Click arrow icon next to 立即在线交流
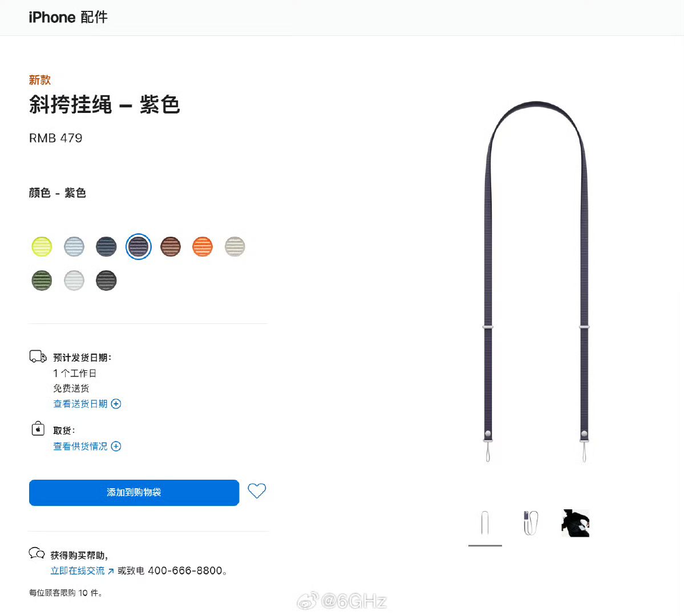Viewport: 684px width, 616px height. pyautogui.click(x=111, y=571)
